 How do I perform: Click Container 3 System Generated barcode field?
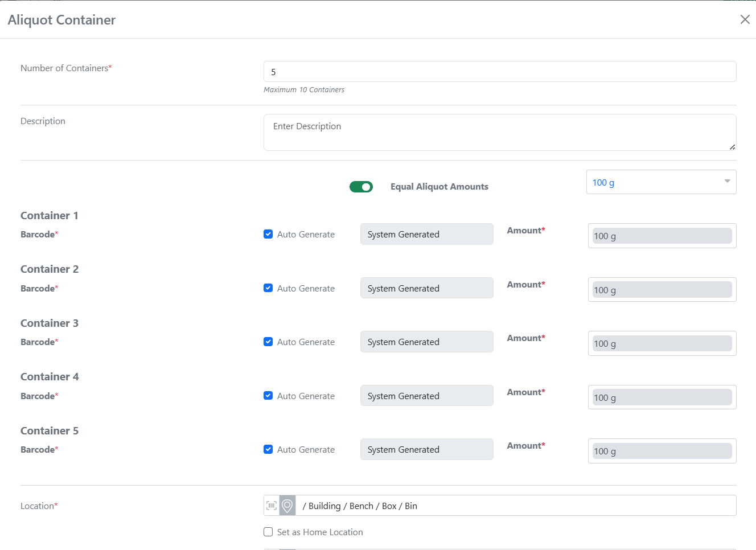click(426, 342)
